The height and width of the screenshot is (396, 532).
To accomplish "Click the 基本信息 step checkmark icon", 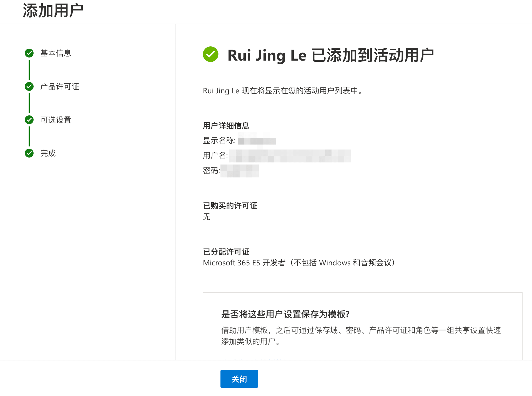I will [29, 53].
